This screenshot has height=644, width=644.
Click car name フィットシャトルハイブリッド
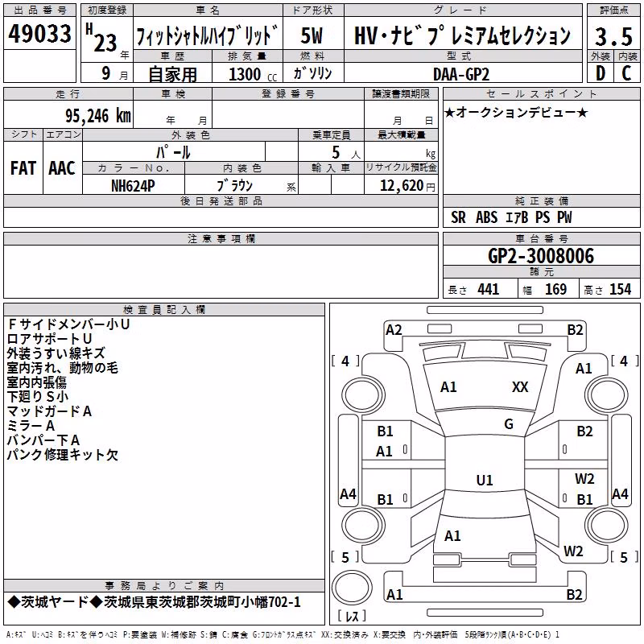point(207,35)
